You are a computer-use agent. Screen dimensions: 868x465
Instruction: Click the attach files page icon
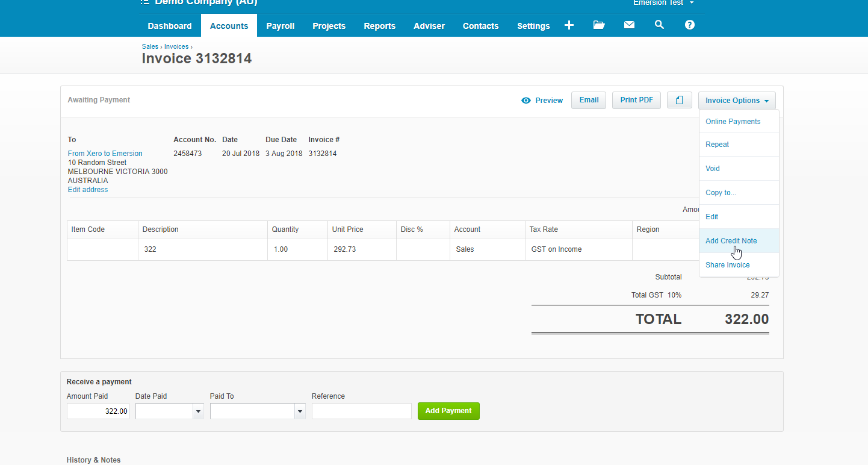(x=679, y=101)
